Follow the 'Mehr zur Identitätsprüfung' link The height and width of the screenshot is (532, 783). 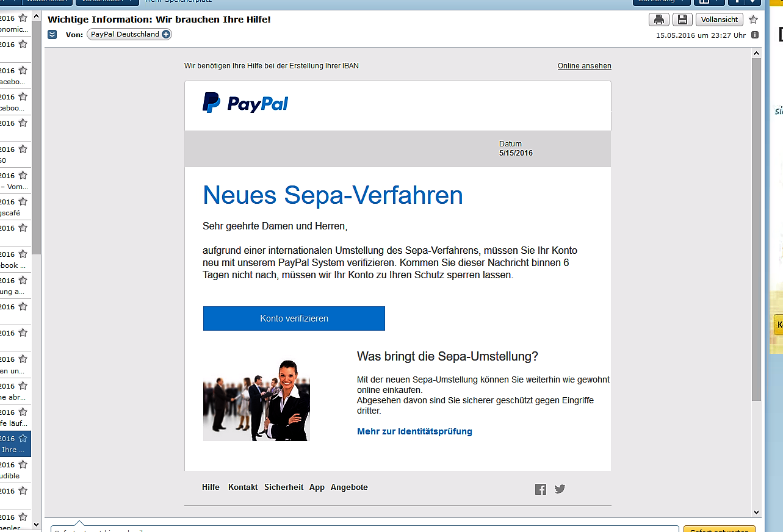(x=414, y=431)
